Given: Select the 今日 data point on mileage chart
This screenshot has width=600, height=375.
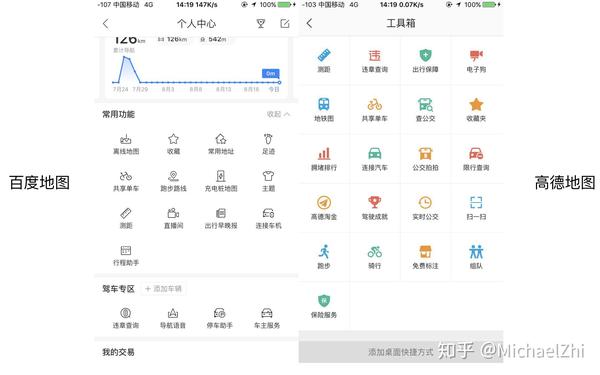Looking at the screenshot, I should point(279,82).
